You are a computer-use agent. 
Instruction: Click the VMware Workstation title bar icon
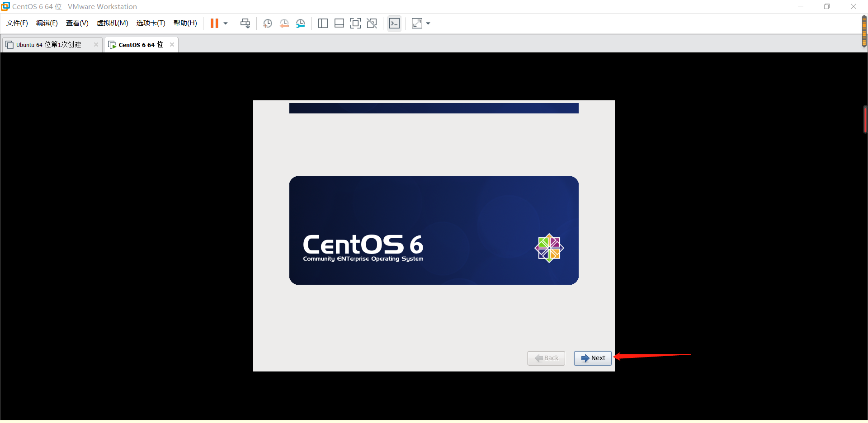coord(5,6)
